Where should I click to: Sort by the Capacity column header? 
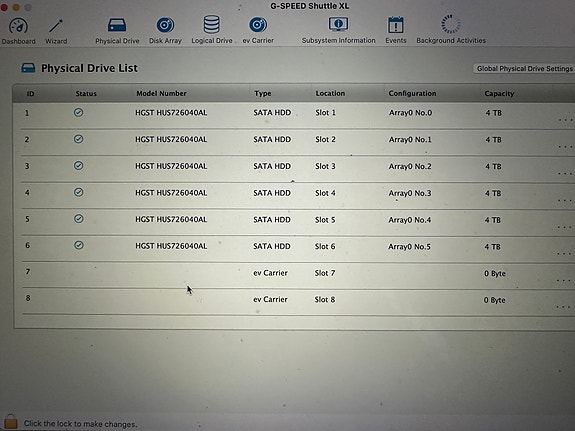[499, 94]
